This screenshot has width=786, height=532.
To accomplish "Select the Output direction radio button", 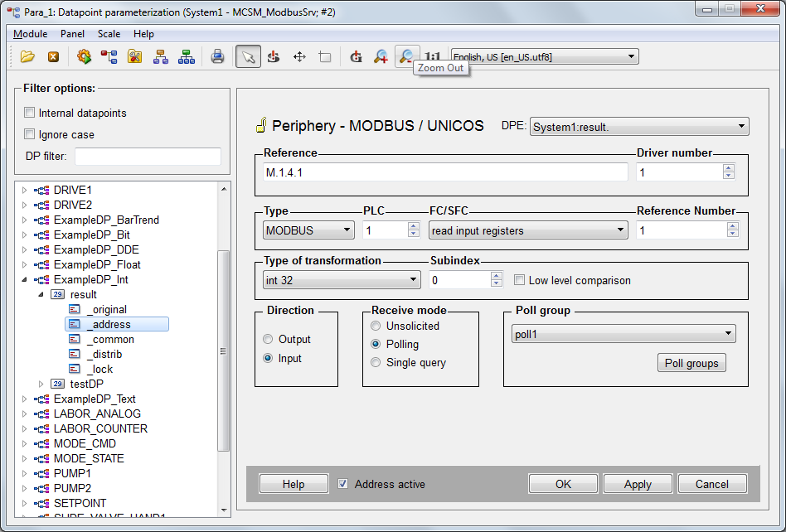I will click(268, 339).
